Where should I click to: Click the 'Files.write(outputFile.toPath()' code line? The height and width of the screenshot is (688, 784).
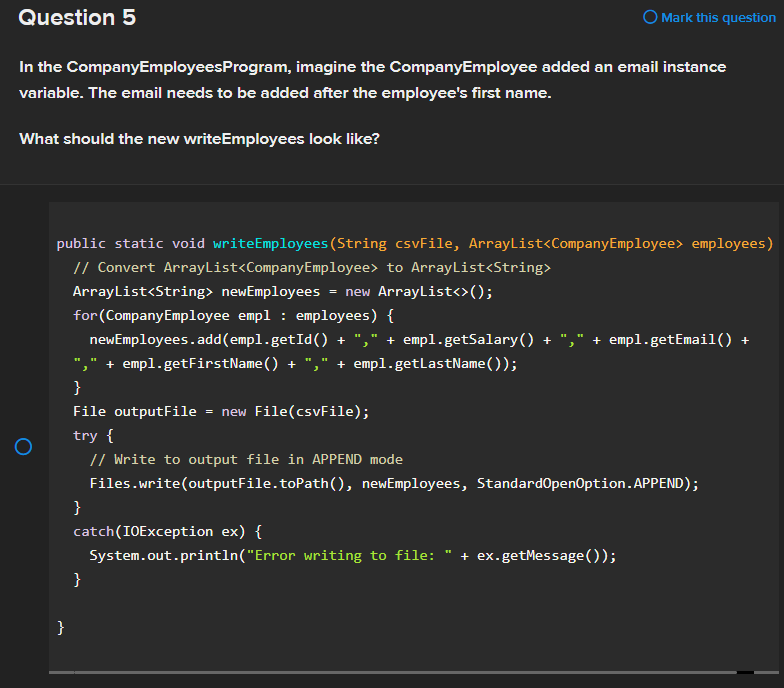pos(394,484)
